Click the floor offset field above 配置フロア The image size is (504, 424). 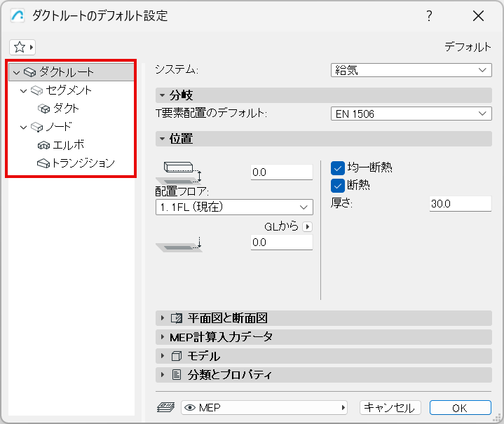click(x=282, y=172)
